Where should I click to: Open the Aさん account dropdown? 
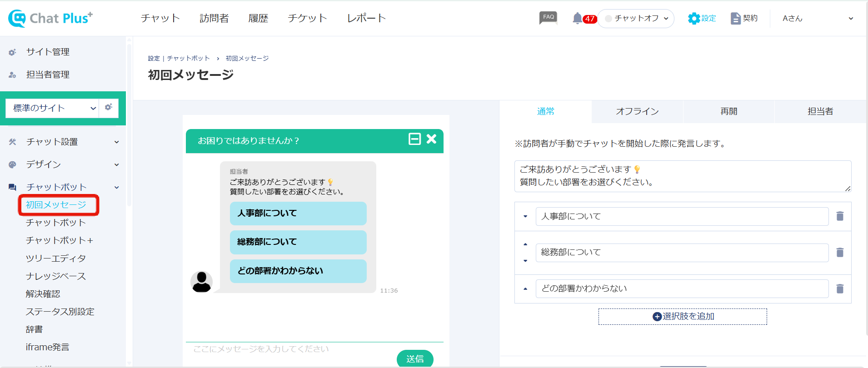[x=818, y=19]
